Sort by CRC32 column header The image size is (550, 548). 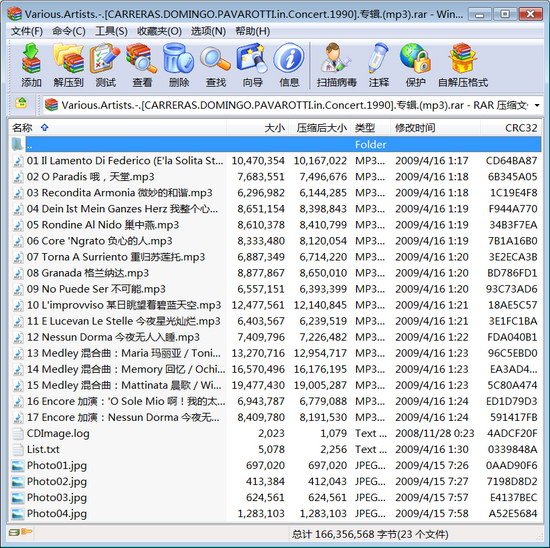click(x=511, y=128)
